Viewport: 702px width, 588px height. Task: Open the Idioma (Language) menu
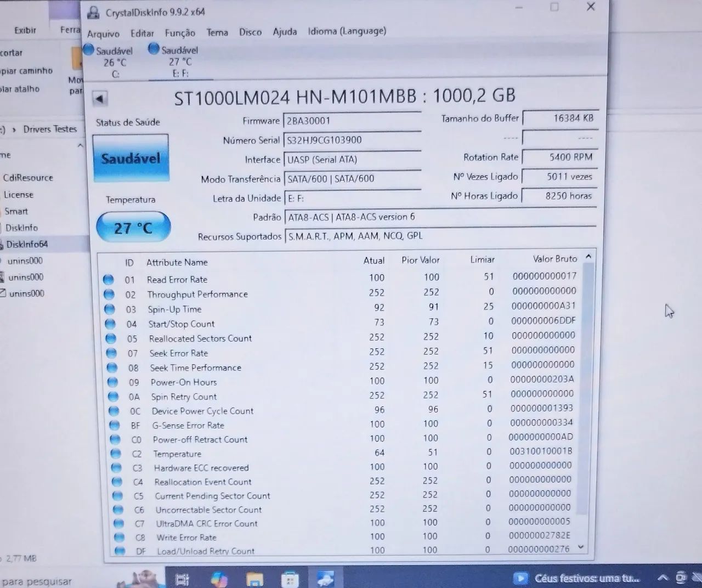(347, 31)
